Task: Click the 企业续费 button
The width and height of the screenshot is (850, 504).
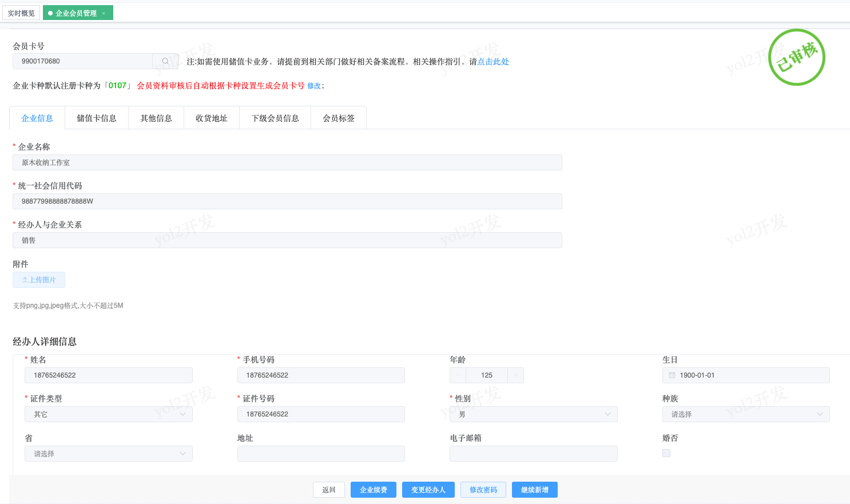Action: [x=374, y=490]
